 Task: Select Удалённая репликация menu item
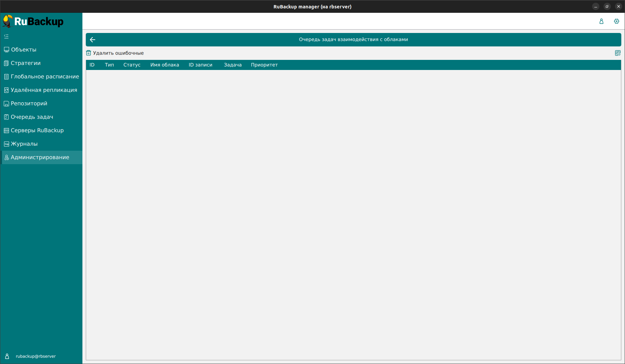point(44,90)
